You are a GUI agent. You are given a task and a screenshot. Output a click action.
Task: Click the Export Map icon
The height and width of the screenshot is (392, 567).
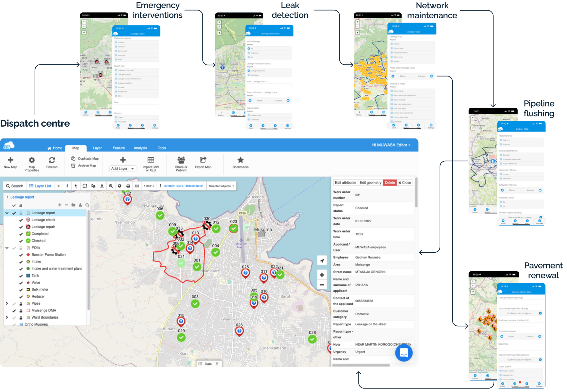(x=203, y=160)
